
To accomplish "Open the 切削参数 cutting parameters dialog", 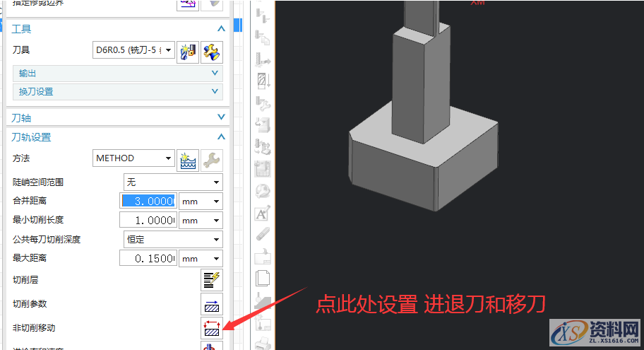I will pos(212,304).
